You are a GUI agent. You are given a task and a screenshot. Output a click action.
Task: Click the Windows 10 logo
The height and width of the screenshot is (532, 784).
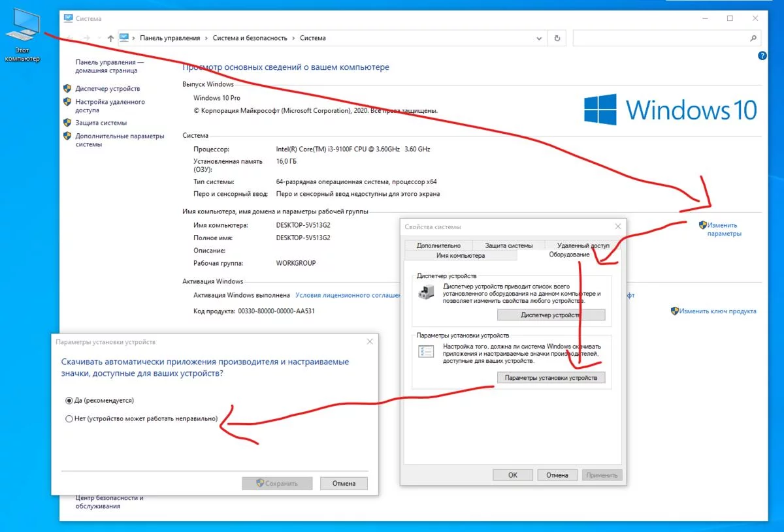coord(670,109)
